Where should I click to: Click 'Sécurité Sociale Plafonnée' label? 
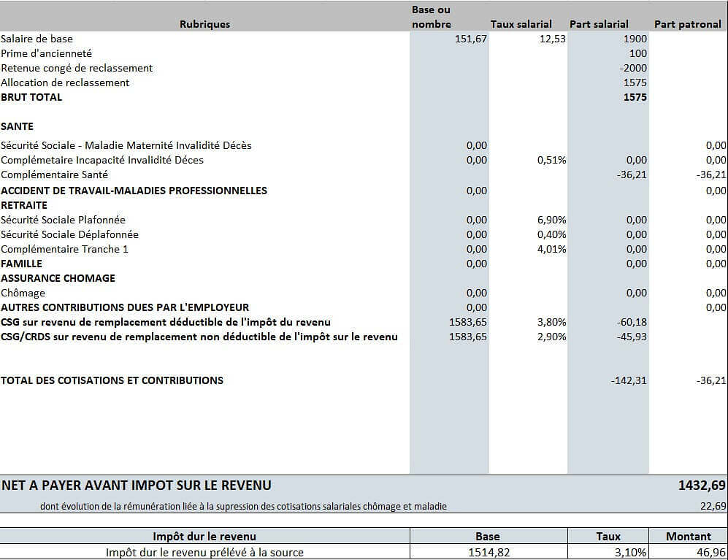click(63, 220)
